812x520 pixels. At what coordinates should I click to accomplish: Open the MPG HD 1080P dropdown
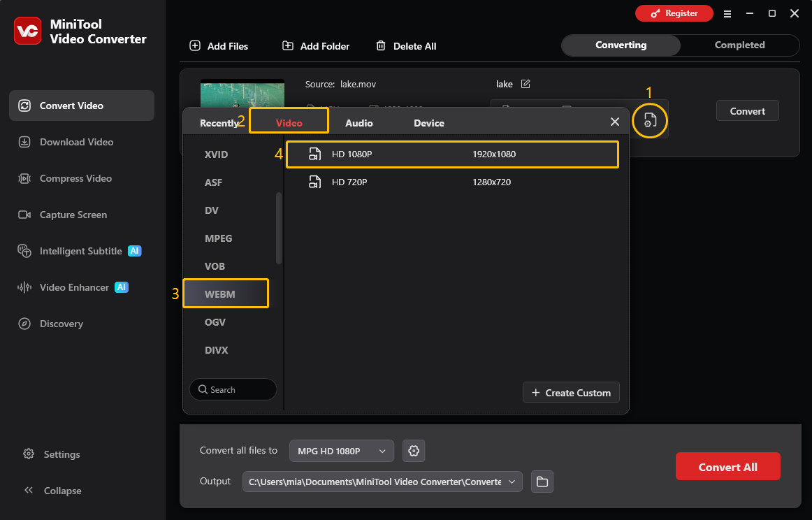pyautogui.click(x=341, y=451)
